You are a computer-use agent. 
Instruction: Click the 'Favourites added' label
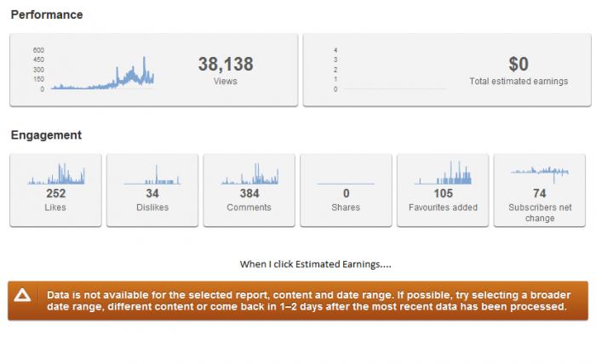click(x=443, y=208)
